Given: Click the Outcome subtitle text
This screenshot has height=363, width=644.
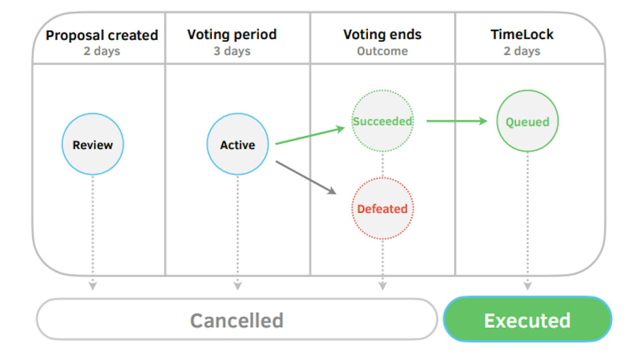Looking at the screenshot, I should pos(382,51).
